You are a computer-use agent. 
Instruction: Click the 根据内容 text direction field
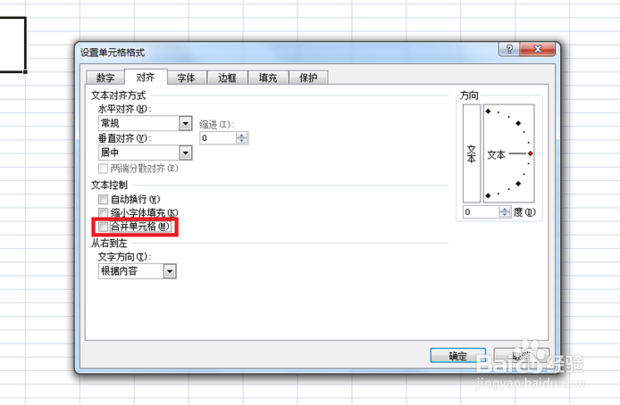[131, 271]
